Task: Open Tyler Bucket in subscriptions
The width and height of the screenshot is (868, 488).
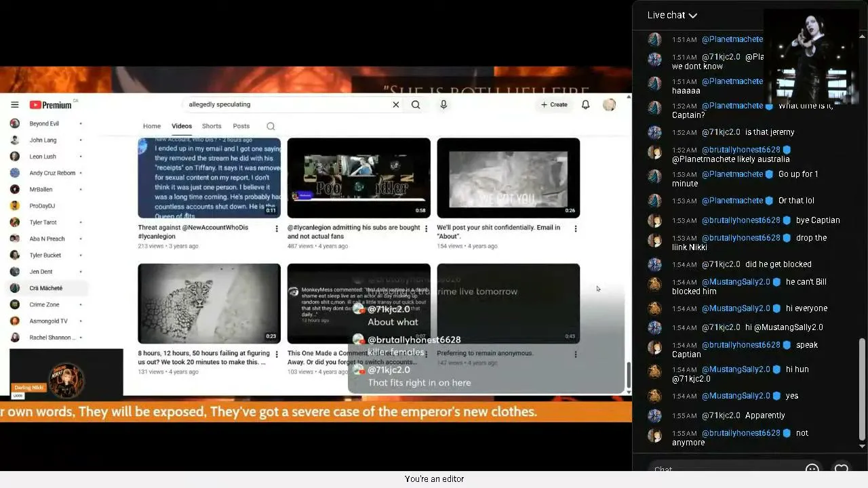Action: (x=46, y=256)
